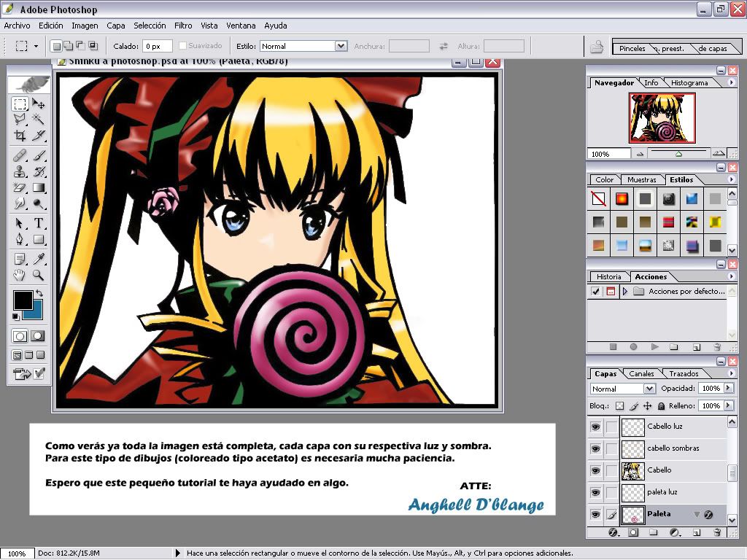Open Pinceles in palette well

(632, 49)
